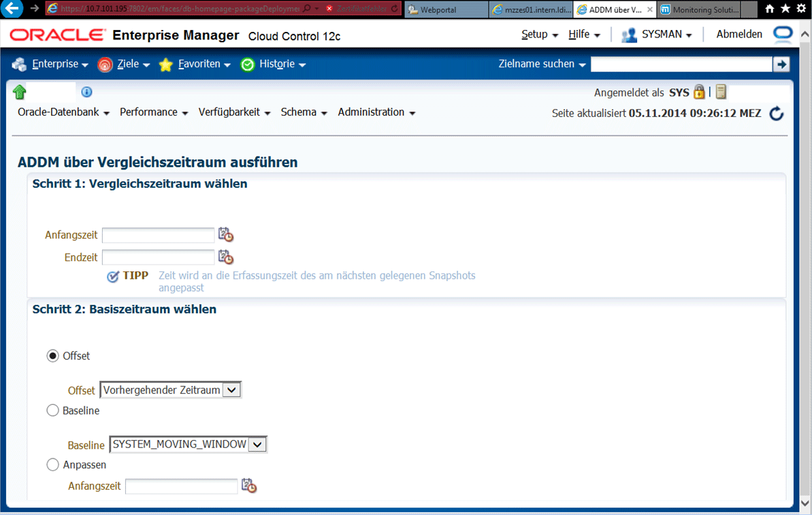Select the Anpassen radio button
The image size is (812, 515).
(52, 465)
